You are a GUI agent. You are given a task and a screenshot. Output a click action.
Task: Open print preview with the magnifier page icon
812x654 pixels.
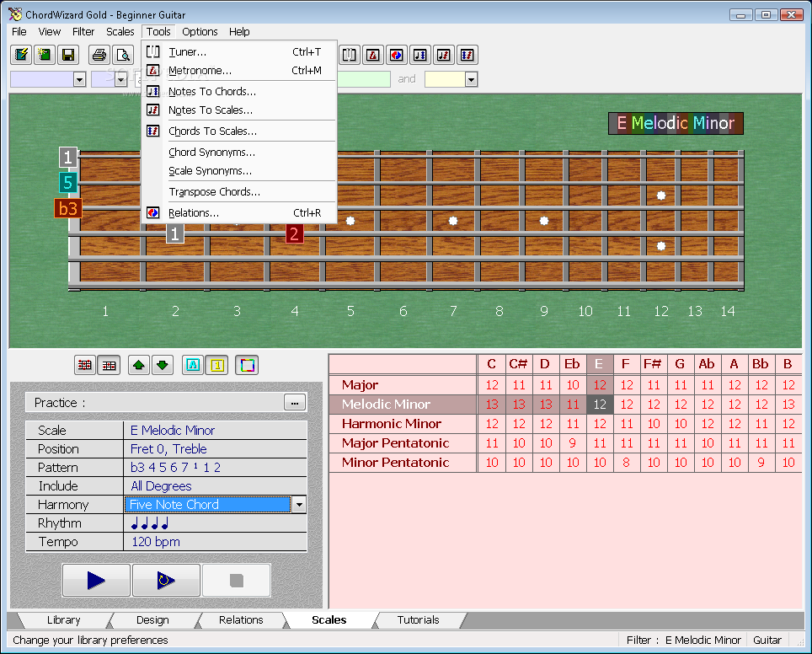(123, 55)
